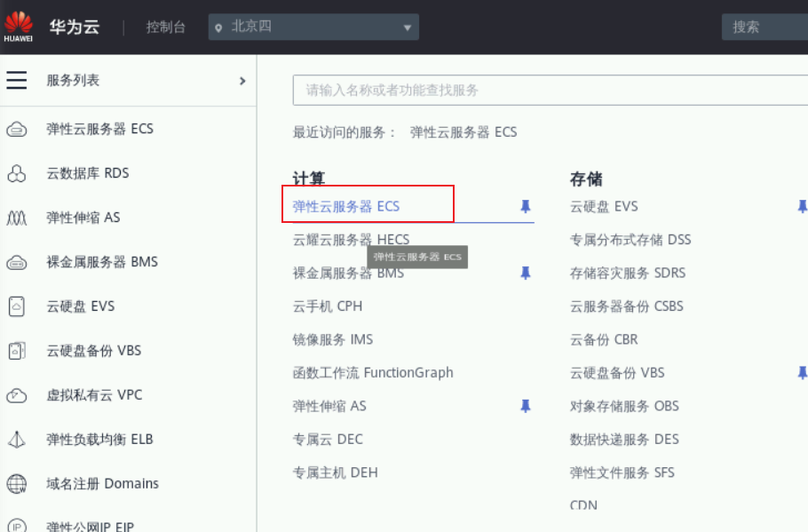
Task: Select 弹性伸缩 AS in the sidebar
Action: [x=83, y=218]
